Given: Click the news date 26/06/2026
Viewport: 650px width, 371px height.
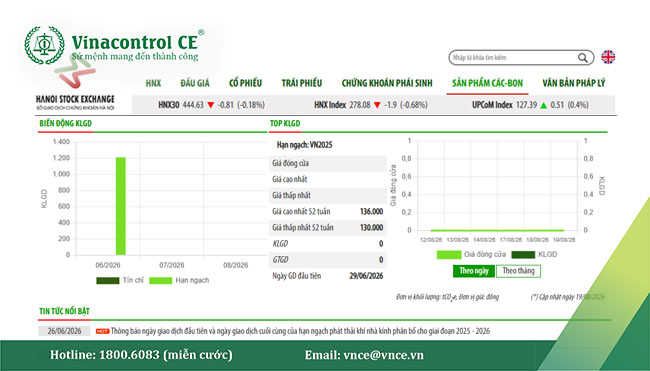Looking at the screenshot, I should (x=64, y=331).
